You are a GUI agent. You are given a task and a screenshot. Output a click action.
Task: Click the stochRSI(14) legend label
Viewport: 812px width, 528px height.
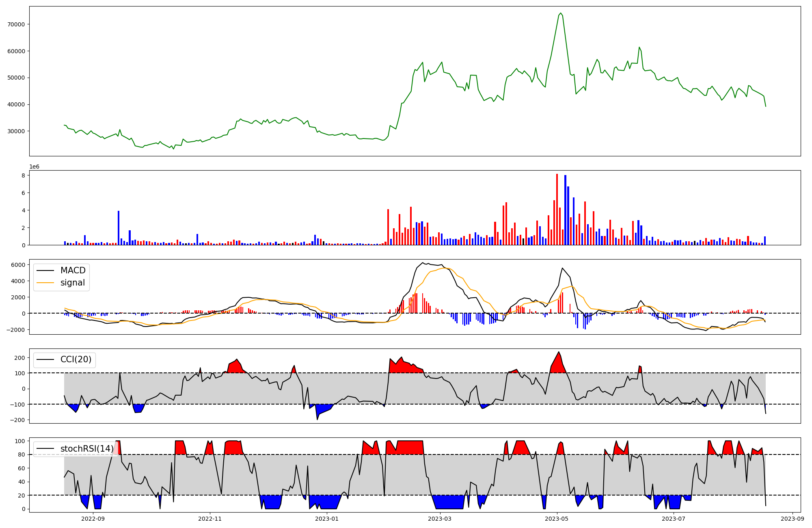[x=87, y=449]
